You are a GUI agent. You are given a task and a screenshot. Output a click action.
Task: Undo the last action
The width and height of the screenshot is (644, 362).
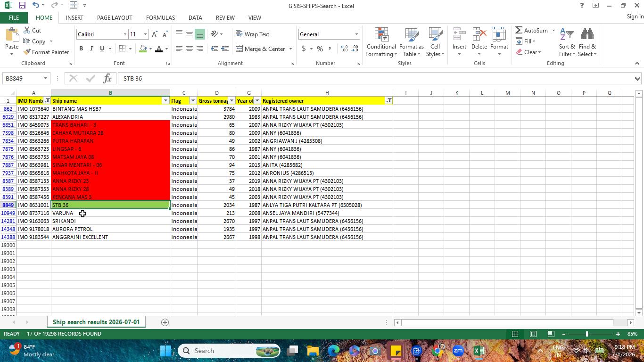tap(36, 5)
